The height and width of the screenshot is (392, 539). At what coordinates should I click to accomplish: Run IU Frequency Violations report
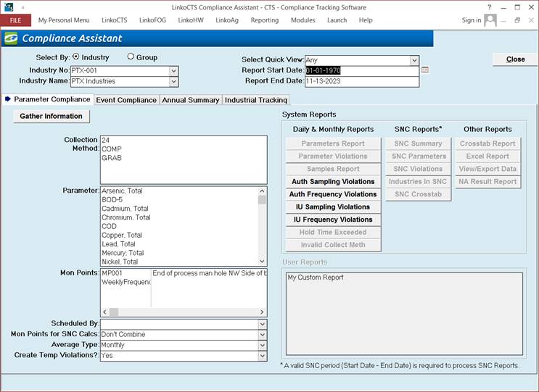click(x=333, y=220)
